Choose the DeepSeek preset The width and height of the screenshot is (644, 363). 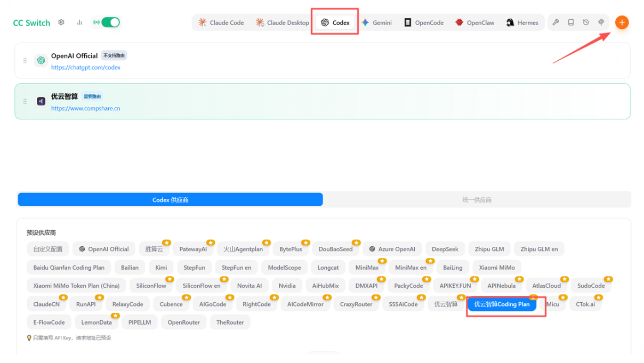445,249
